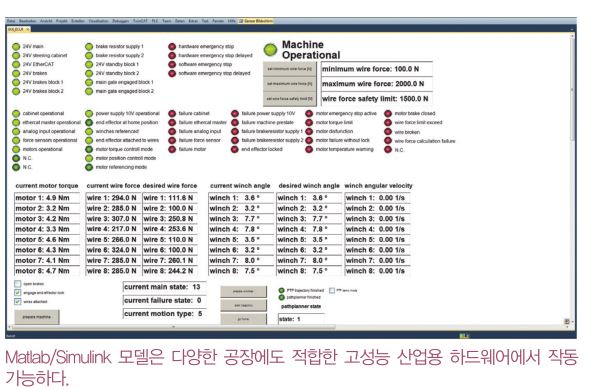Click the Ganzer Bildschirm toolbar button
This screenshot has width=592, height=390.
[256, 21]
